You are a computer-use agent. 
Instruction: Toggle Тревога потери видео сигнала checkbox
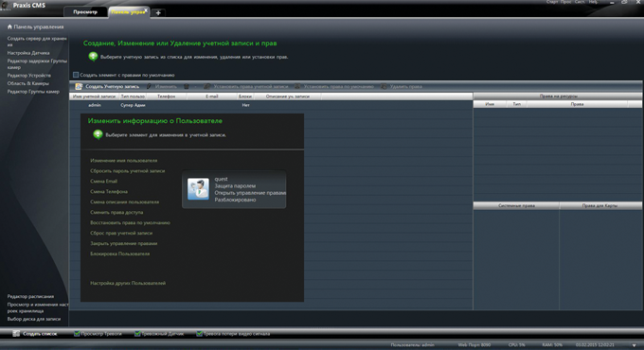[x=199, y=334]
